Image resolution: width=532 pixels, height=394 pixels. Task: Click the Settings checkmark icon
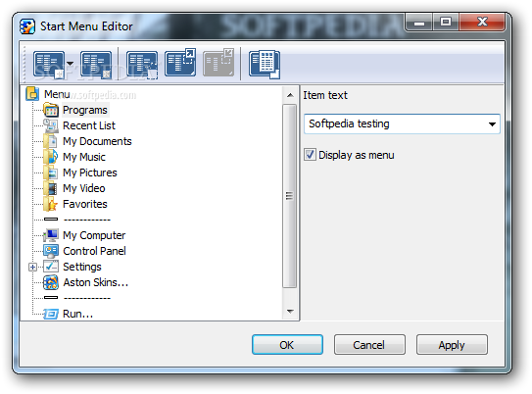tap(51, 267)
